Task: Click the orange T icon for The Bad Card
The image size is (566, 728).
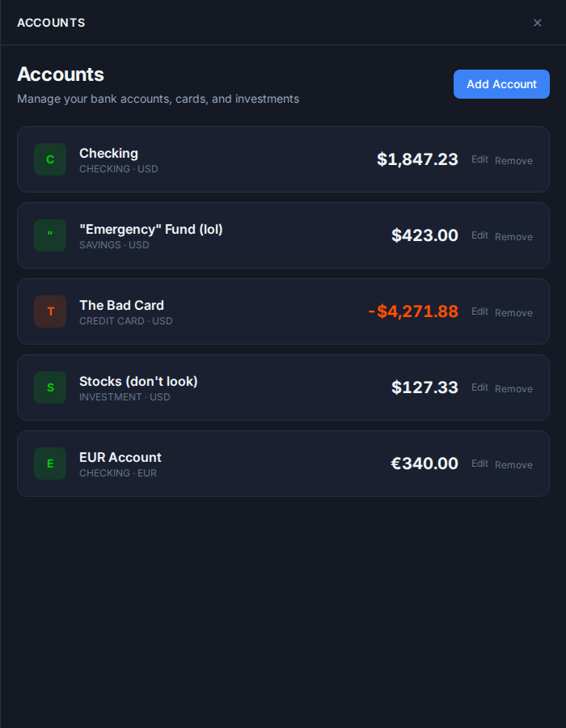Action: [50, 311]
